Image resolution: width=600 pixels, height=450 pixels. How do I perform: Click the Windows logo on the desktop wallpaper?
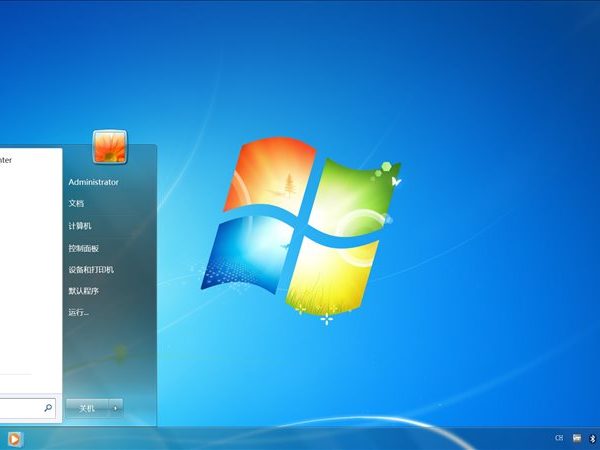click(300, 225)
